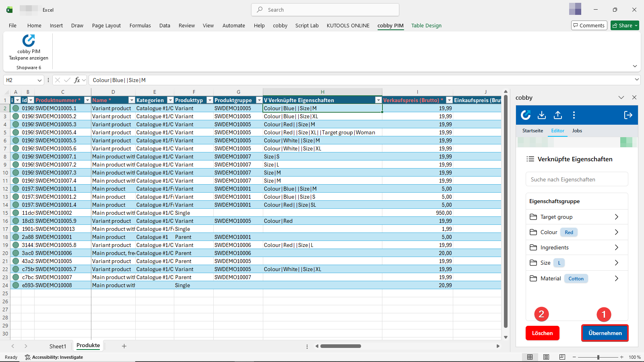The image size is (644, 362).
Task: Select the filter green dot in row 15
Action: click(16, 213)
